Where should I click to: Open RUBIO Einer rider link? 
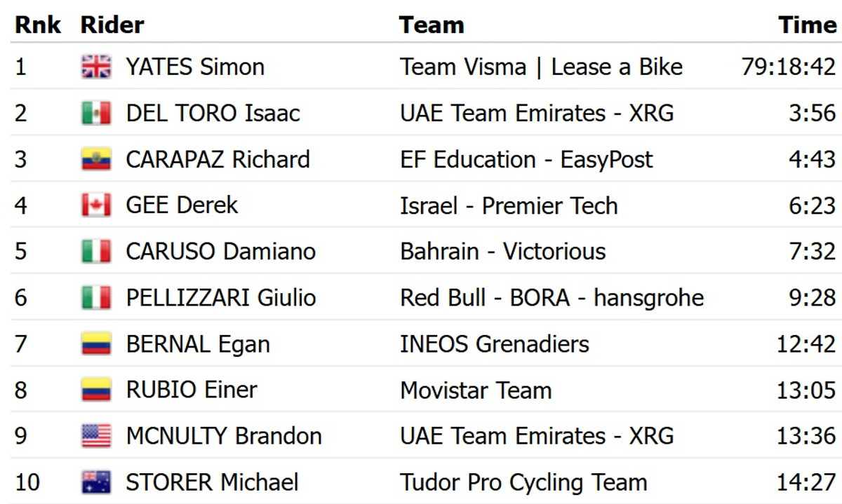[192, 390]
